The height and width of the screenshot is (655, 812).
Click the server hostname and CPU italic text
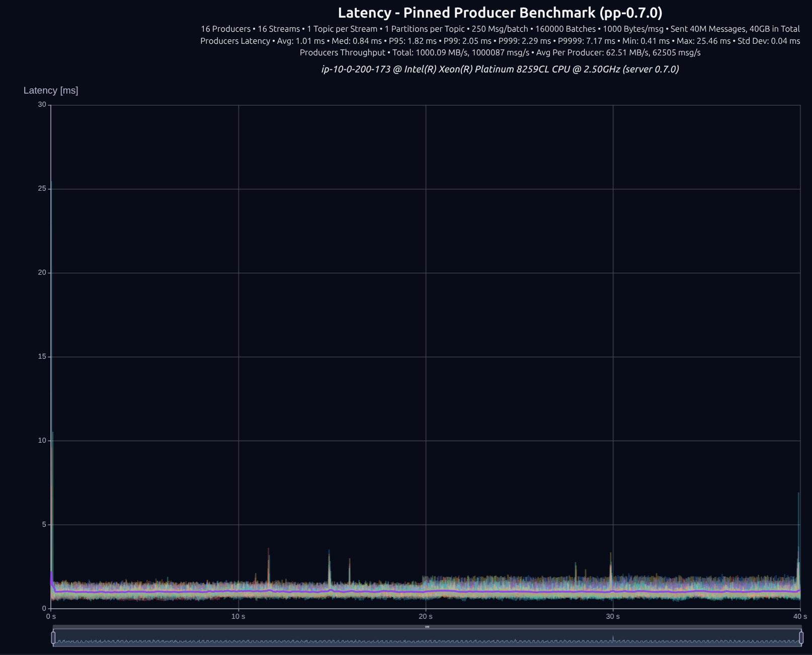500,69
